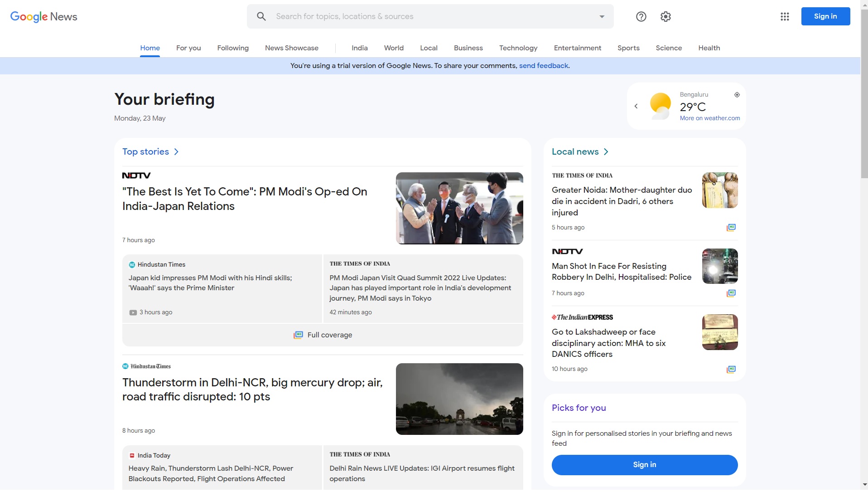This screenshot has height=497, width=868.
Task: Open the Science tab
Action: [669, 48]
